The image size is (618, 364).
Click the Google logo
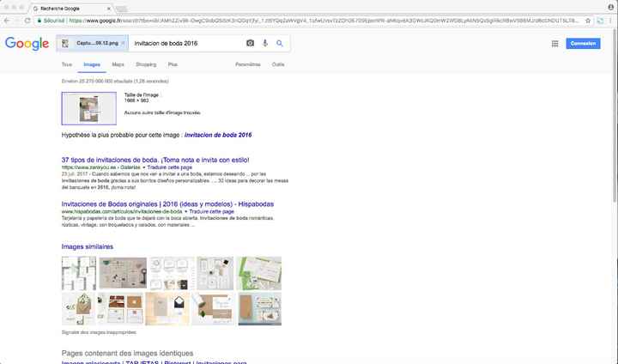tap(27, 44)
